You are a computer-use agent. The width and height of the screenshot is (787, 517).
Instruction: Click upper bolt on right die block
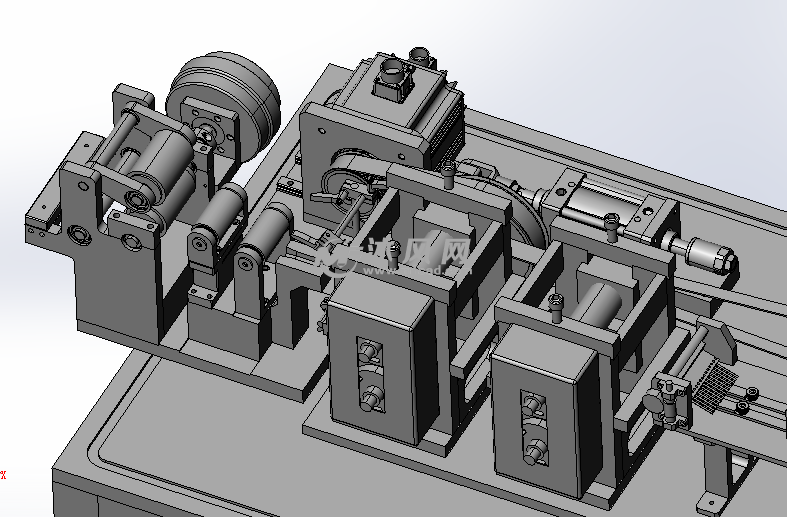(x=533, y=404)
